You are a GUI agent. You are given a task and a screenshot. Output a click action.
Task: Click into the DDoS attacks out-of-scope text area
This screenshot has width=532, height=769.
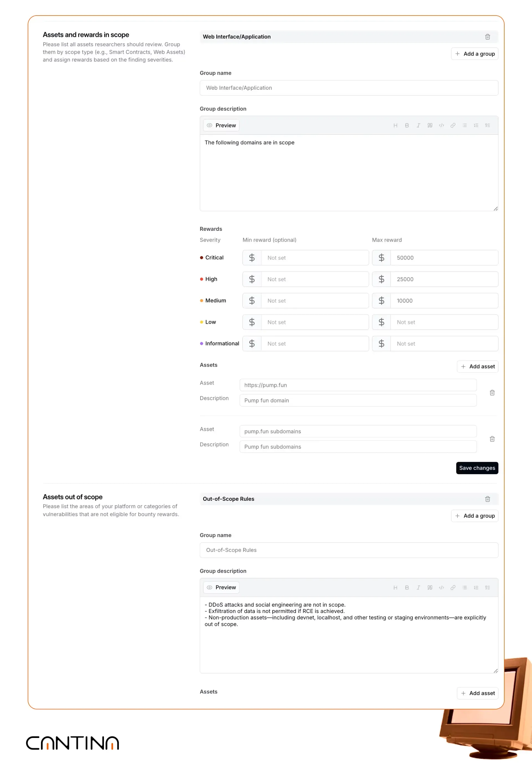coord(349,635)
